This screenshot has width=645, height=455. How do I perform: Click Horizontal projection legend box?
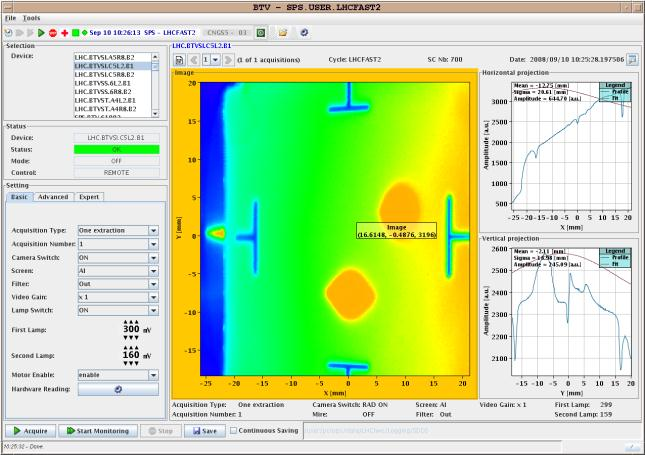click(615, 91)
